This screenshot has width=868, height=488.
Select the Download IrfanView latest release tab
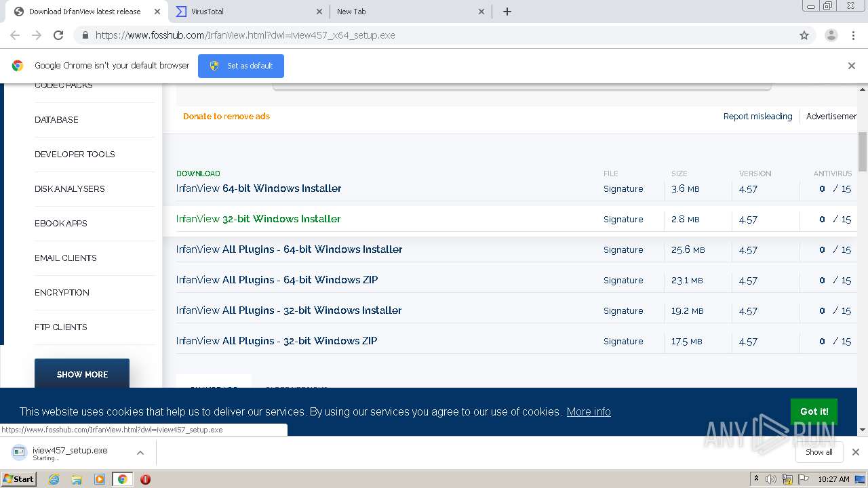click(85, 12)
